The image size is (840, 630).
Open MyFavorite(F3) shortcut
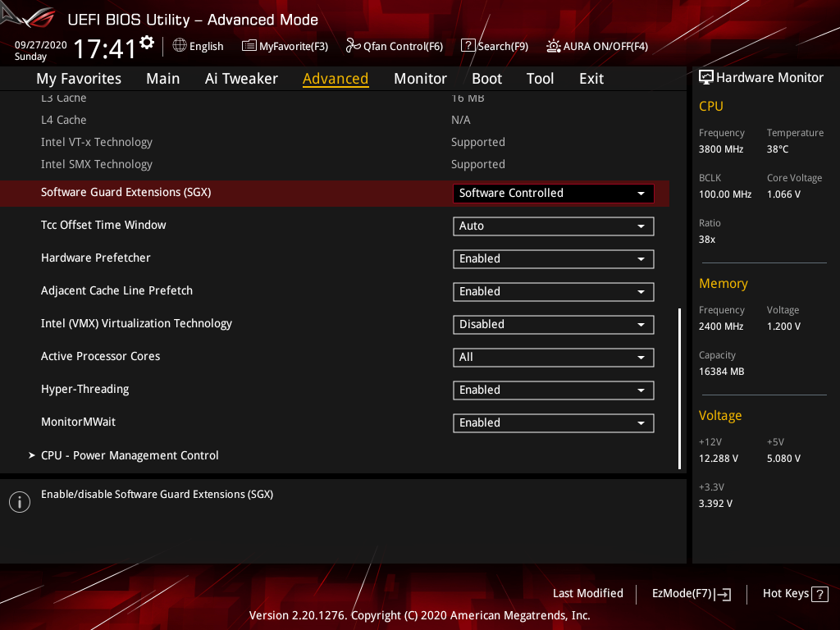[285, 46]
